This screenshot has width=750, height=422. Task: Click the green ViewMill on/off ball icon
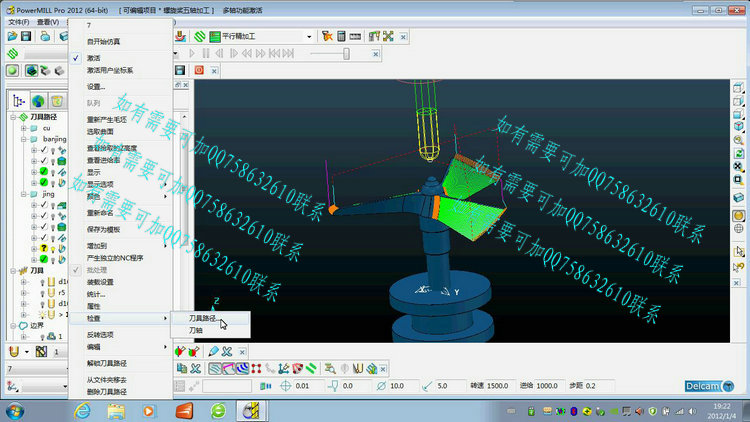click(12, 71)
